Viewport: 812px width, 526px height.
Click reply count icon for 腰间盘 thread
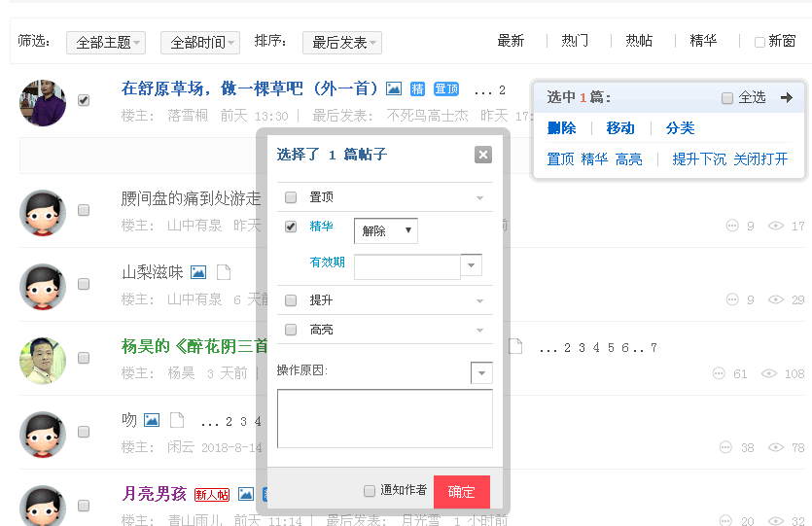point(731,226)
